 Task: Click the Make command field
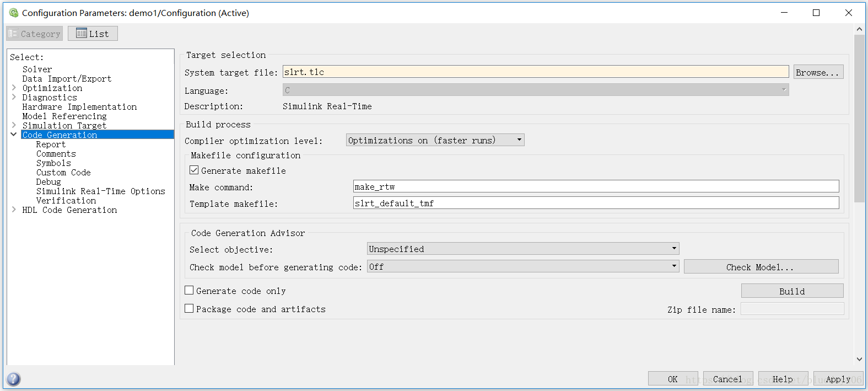coord(596,186)
